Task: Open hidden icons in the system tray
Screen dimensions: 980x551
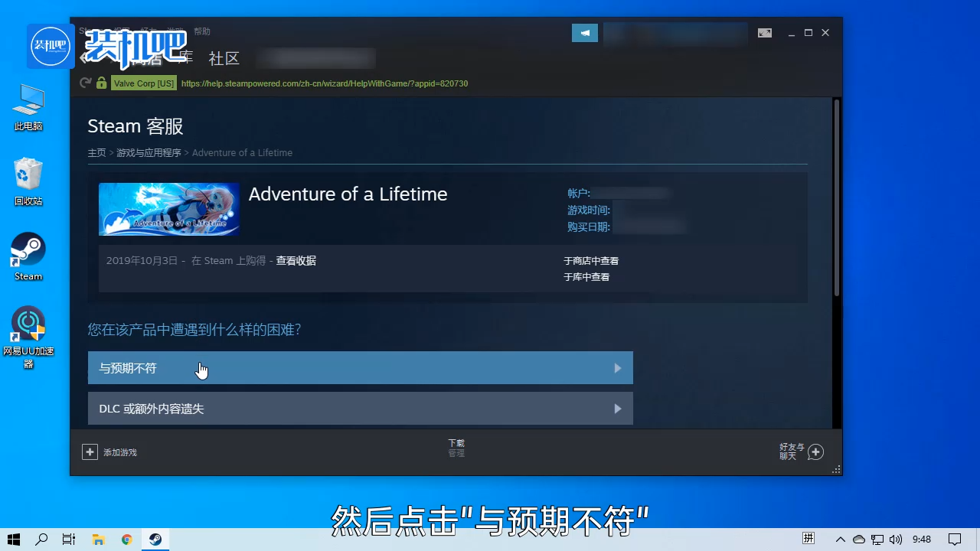Action: (840, 539)
